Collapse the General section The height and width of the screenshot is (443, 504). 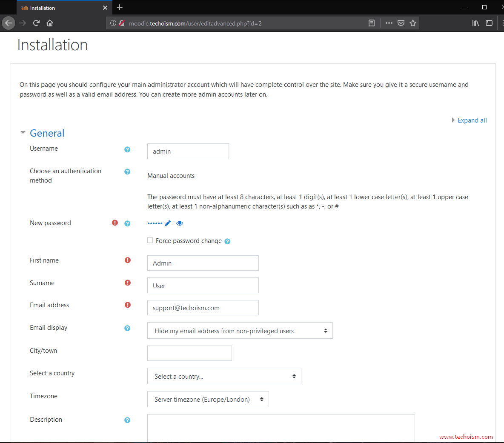pos(23,132)
